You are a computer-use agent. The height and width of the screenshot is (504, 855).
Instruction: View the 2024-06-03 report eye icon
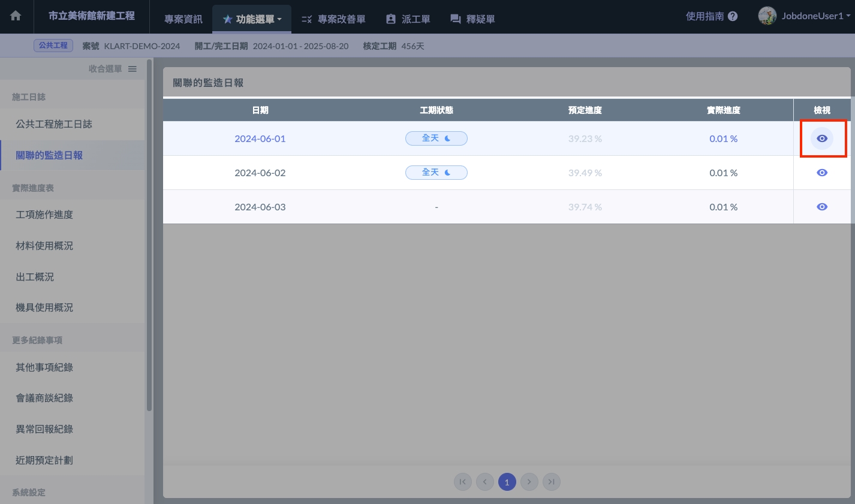tap(821, 207)
